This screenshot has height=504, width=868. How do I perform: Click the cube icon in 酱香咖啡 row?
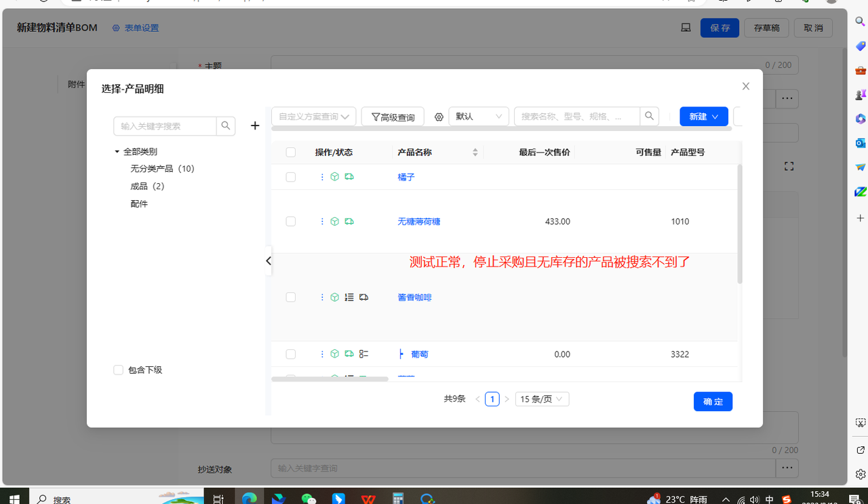pyautogui.click(x=335, y=297)
